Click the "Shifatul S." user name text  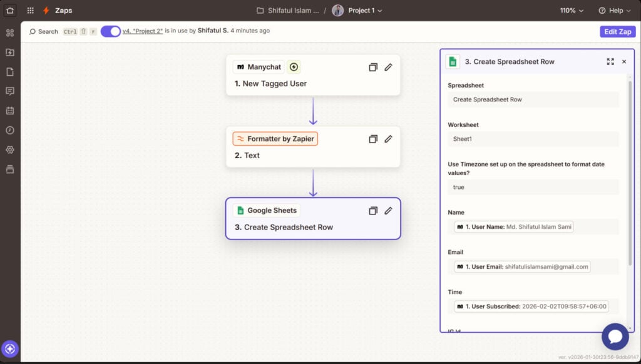213,31
